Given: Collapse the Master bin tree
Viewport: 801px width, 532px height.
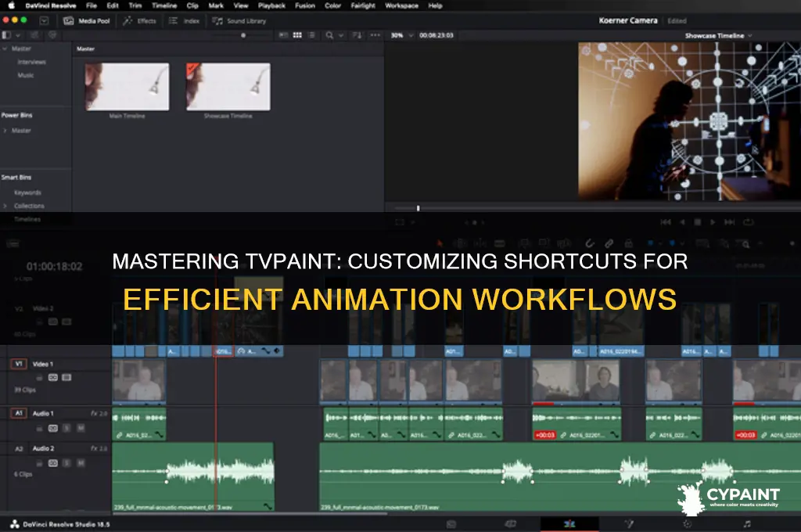Looking at the screenshot, I should tap(5, 49).
